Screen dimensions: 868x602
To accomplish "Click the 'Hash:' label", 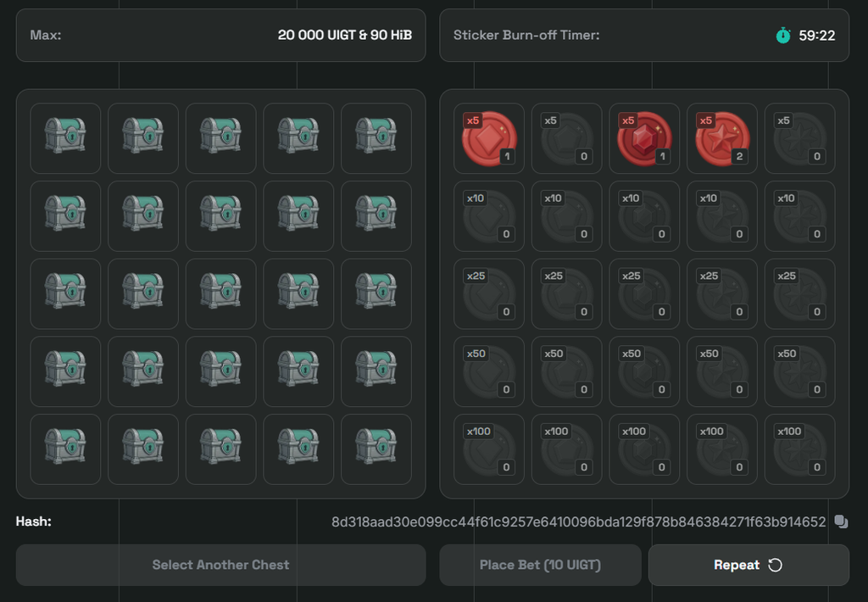I will coord(33,521).
